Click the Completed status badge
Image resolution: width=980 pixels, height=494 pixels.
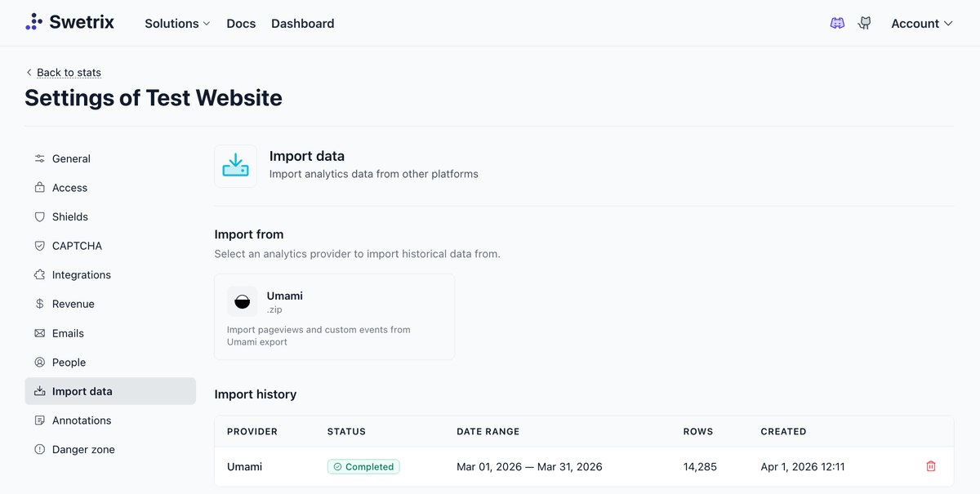363,467
